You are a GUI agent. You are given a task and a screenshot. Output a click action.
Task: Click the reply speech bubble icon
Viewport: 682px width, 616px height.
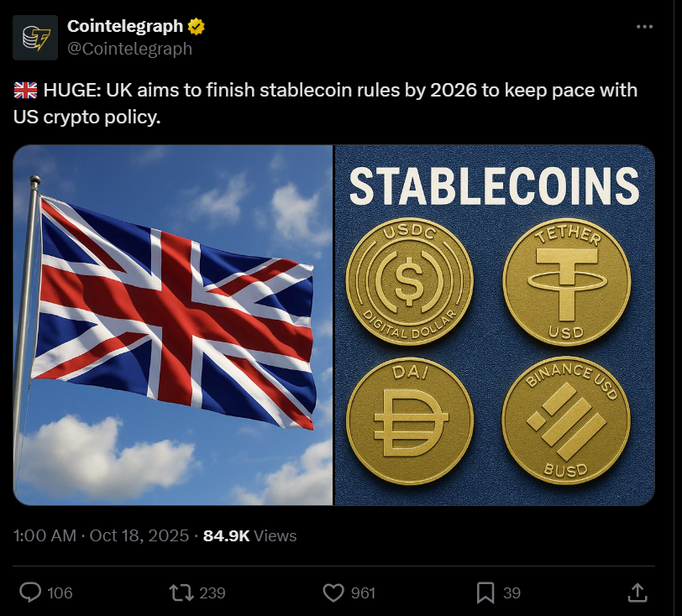(x=30, y=593)
